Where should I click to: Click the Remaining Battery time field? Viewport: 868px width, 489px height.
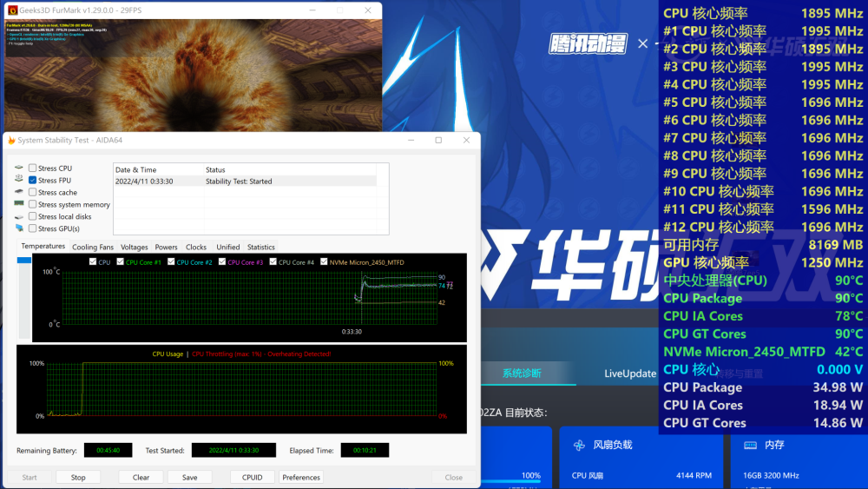click(108, 450)
